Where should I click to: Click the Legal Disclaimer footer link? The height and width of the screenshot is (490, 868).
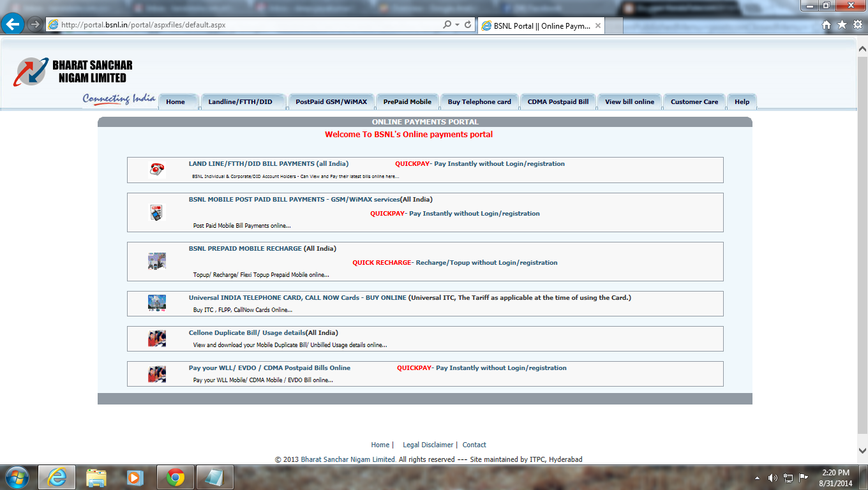428,445
